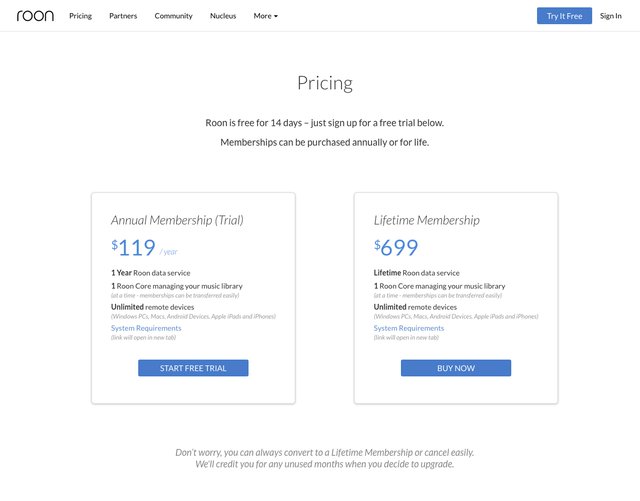Click the Lifetime Membership heading
This screenshot has width=640, height=501.
coord(427,220)
